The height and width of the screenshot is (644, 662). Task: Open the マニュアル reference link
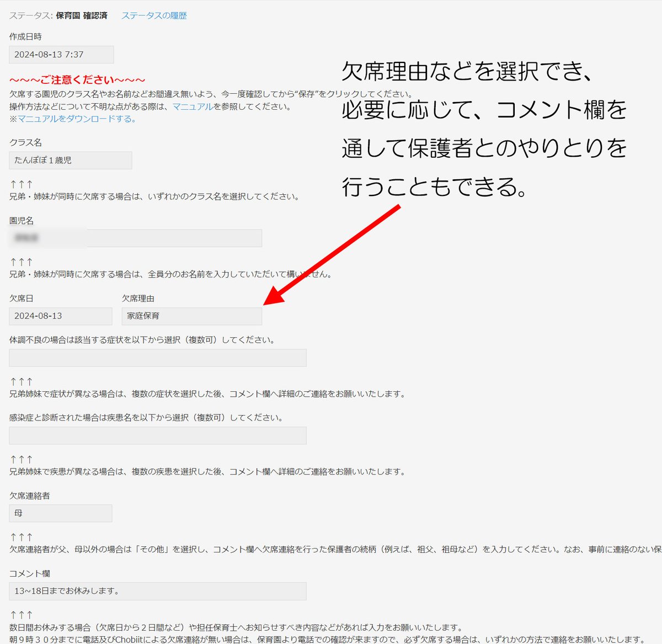pyautogui.click(x=193, y=107)
